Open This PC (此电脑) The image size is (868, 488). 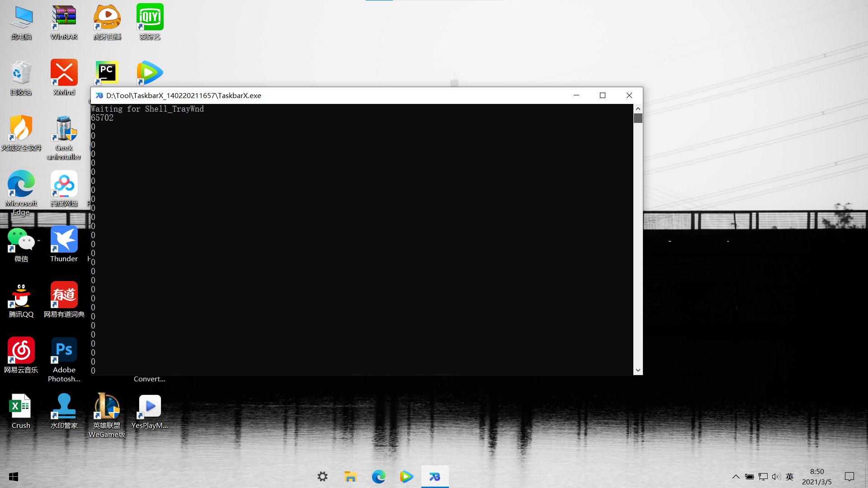21,15
